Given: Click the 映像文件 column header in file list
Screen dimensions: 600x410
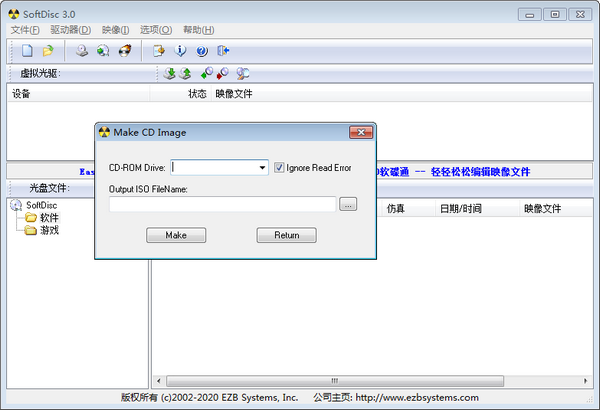Looking at the screenshot, I should [x=556, y=209].
